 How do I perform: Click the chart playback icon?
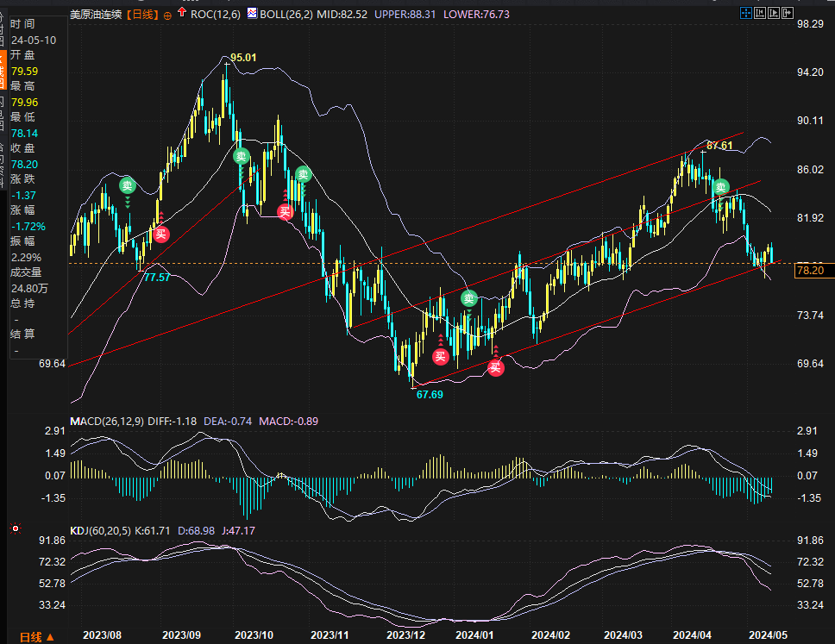773,13
